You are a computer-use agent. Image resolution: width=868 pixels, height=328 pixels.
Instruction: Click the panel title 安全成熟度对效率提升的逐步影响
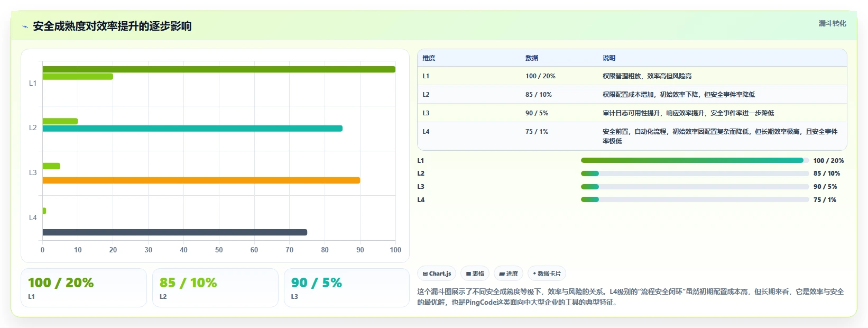[112, 26]
